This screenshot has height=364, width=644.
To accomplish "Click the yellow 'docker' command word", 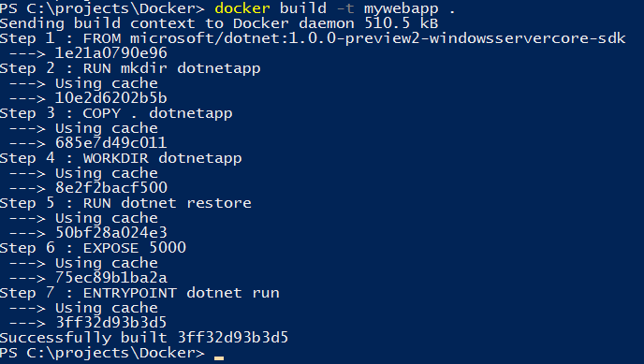I will pyautogui.click(x=242, y=8).
